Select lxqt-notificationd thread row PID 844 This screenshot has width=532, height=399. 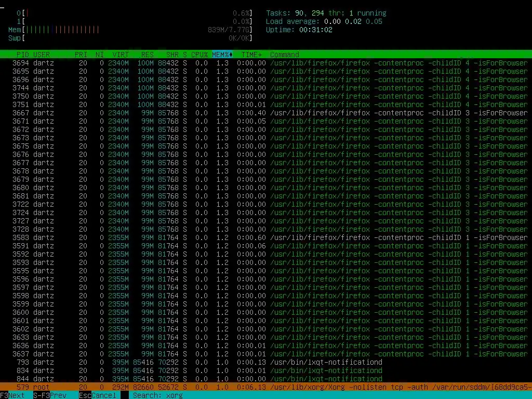tap(266, 379)
